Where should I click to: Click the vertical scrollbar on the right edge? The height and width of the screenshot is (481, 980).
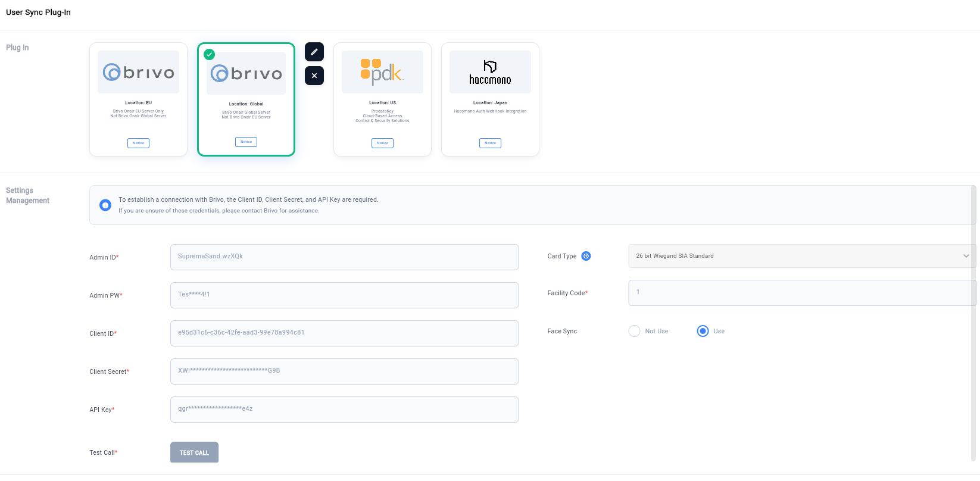pyautogui.click(x=973, y=323)
